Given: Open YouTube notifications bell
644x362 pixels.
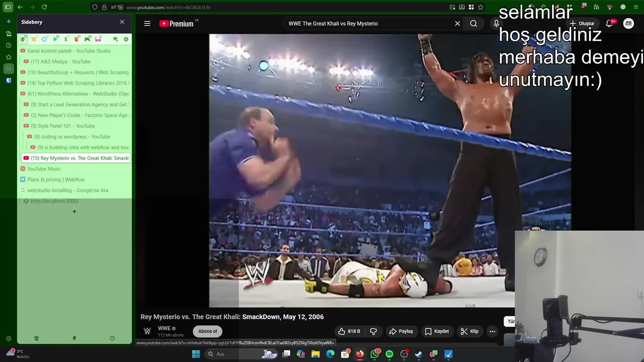Looking at the screenshot, I should point(609,24).
